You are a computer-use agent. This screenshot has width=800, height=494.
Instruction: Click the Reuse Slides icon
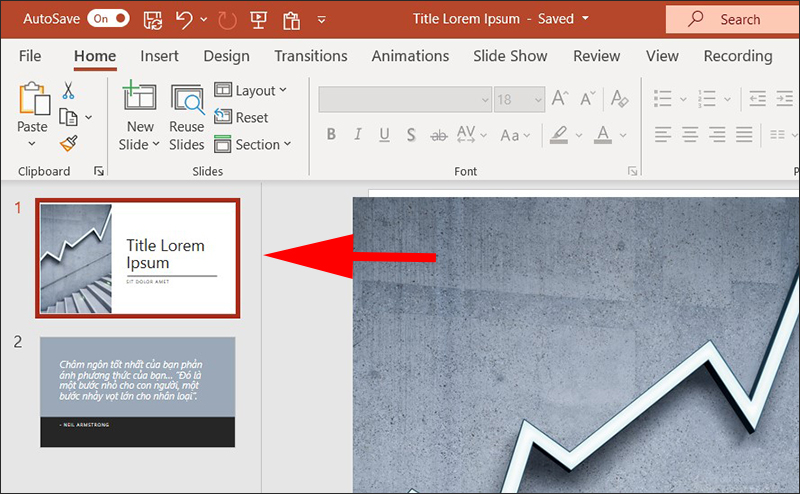pos(187,100)
